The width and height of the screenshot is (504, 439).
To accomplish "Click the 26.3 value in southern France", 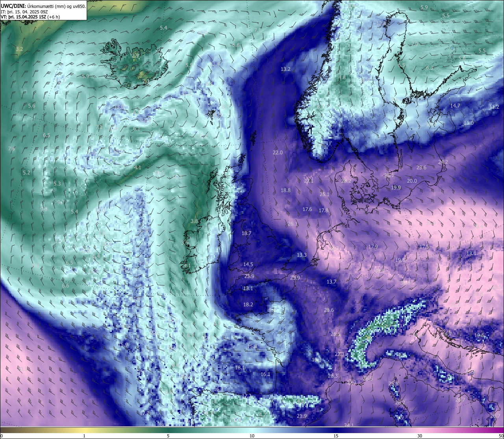I will coord(333,376).
